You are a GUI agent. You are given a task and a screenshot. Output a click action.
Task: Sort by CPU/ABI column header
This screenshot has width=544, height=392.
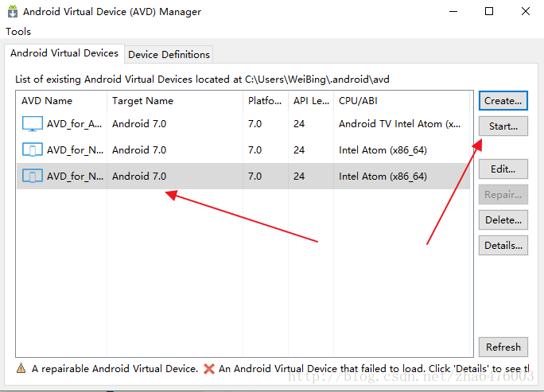pos(402,101)
